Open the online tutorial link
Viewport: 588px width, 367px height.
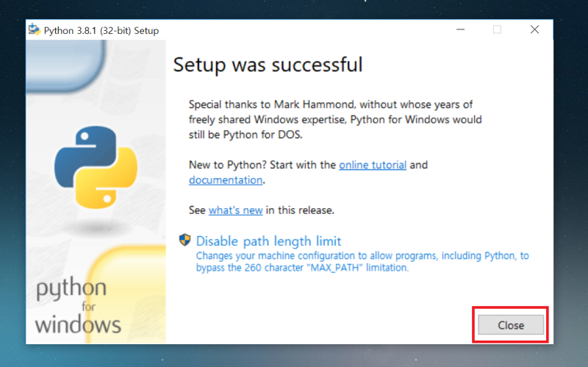pos(373,165)
